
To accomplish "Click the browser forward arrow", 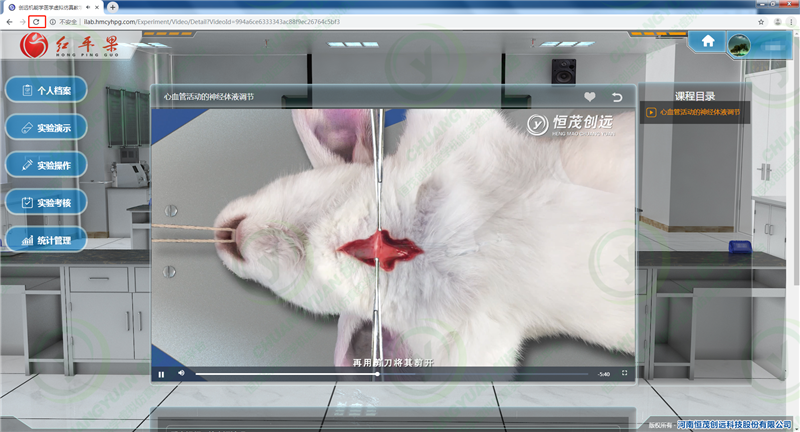I will [22, 22].
